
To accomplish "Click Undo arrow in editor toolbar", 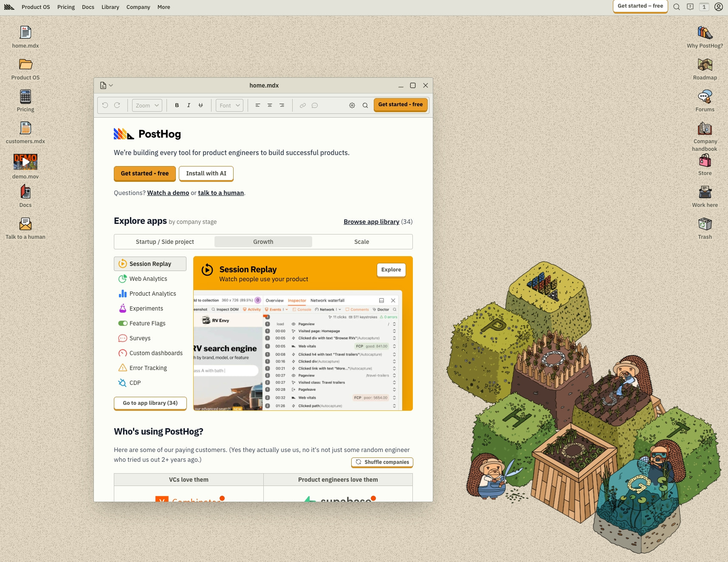I will click(105, 105).
